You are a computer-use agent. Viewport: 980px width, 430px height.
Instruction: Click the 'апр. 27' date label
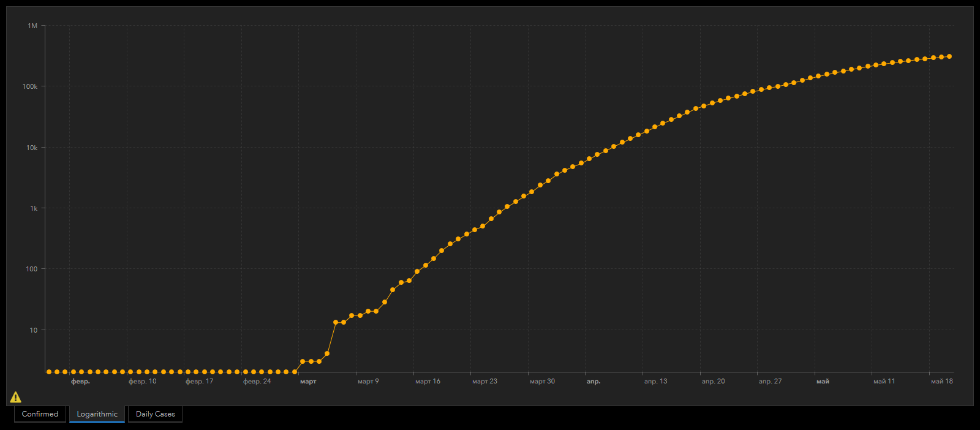coord(770,381)
